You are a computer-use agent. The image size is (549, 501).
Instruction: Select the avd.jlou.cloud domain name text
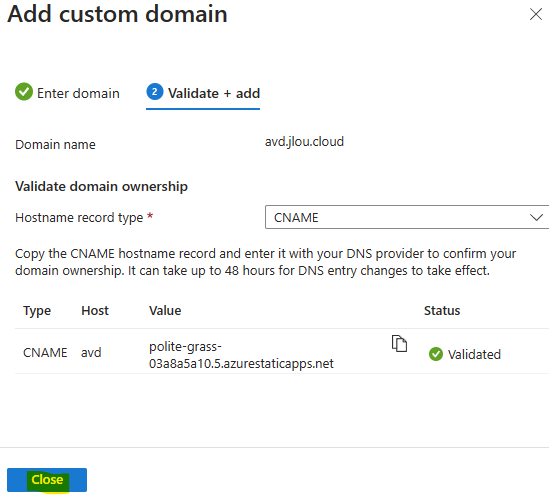click(x=304, y=142)
